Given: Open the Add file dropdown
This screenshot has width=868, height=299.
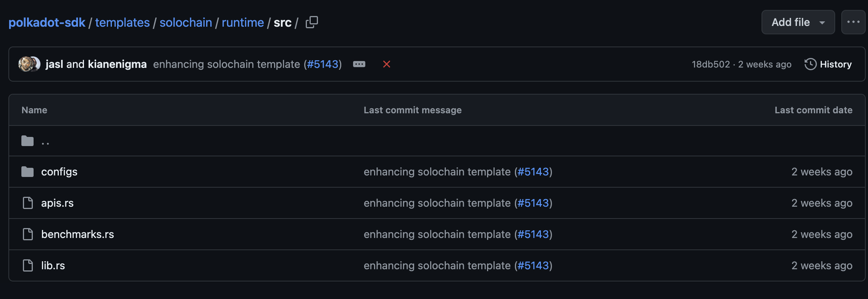Looking at the screenshot, I should pyautogui.click(x=798, y=22).
